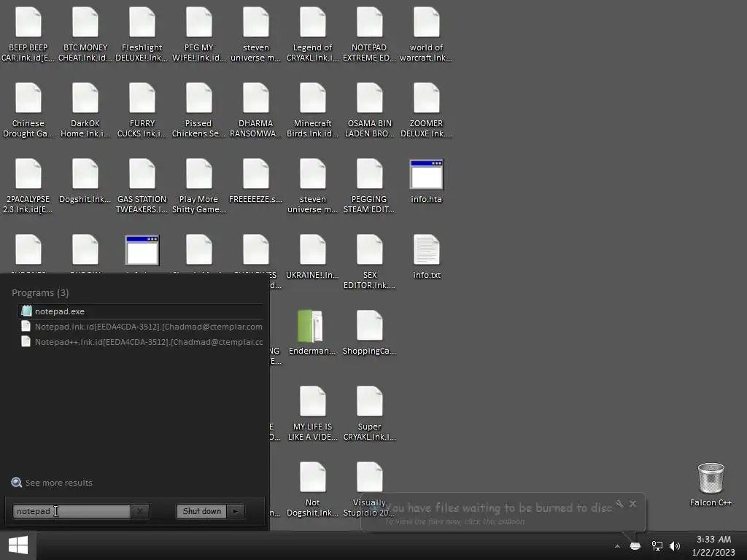
Task: Select FURRY CUCKS desktop file
Action: click(142, 111)
